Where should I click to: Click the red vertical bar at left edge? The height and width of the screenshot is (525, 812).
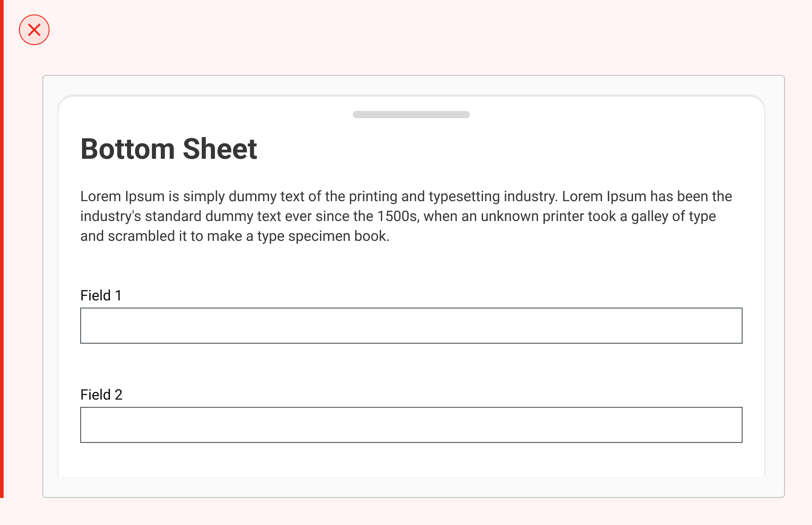click(x=2, y=248)
